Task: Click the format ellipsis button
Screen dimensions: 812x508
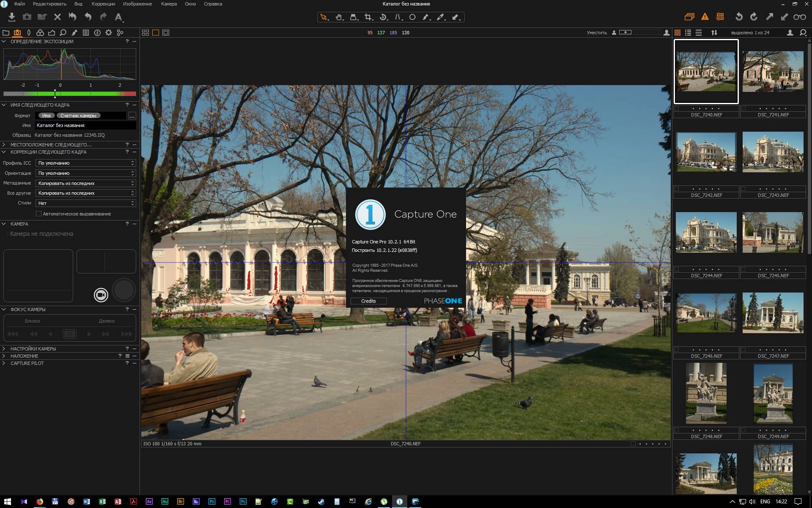Action: [x=132, y=116]
